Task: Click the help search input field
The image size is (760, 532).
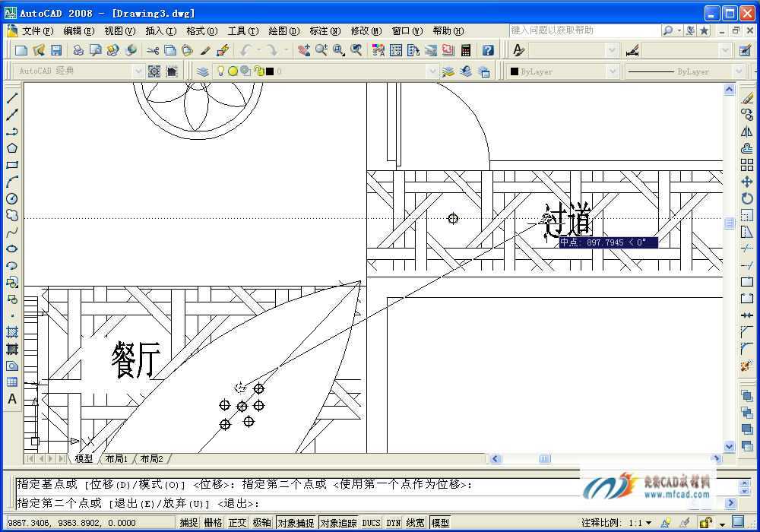Action: (x=584, y=30)
